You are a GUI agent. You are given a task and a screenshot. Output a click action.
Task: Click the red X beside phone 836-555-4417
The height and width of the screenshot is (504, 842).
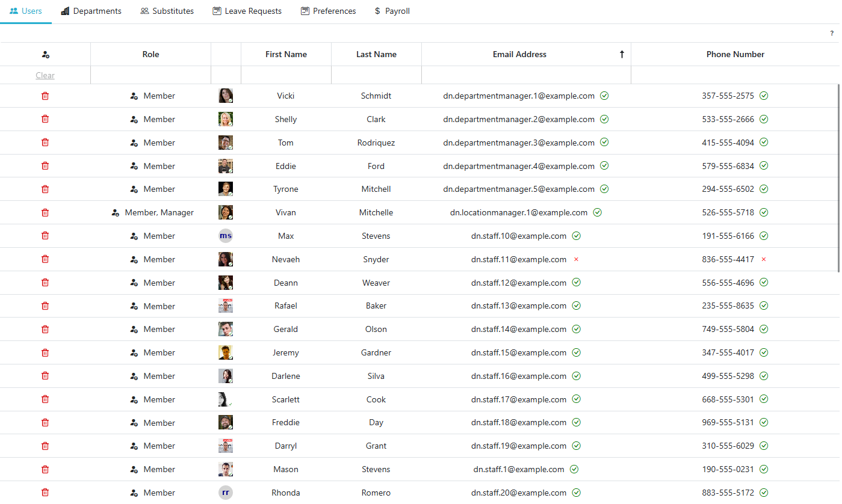coord(764,259)
